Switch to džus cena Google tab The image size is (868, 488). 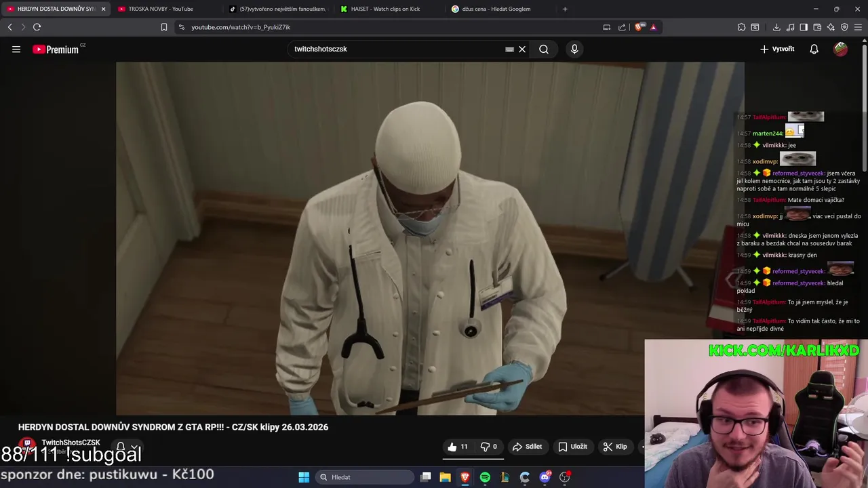point(501,9)
